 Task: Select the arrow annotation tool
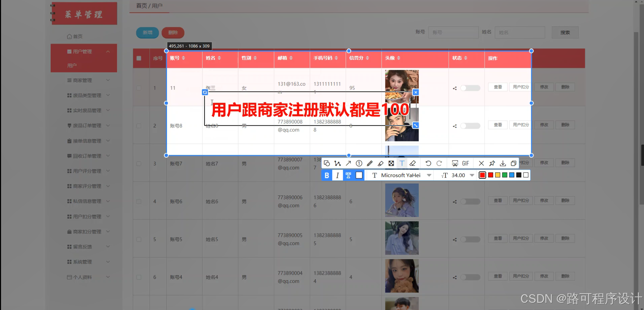pos(348,163)
